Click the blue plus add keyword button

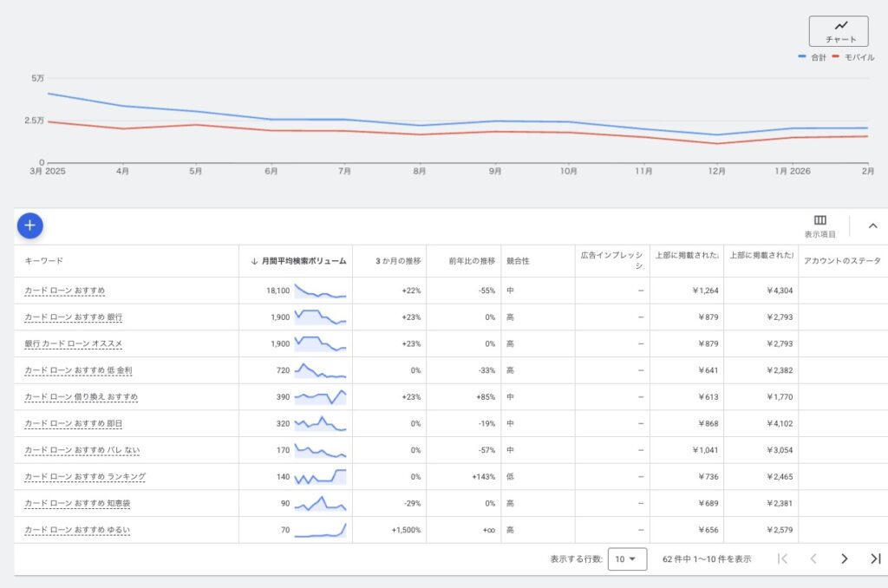(x=29, y=225)
